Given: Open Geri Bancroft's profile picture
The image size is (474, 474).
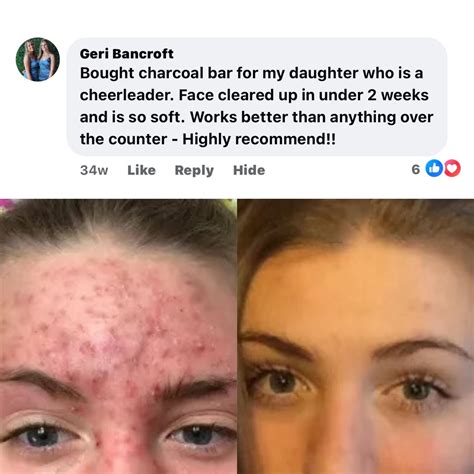Looking at the screenshot, I should [x=38, y=60].
